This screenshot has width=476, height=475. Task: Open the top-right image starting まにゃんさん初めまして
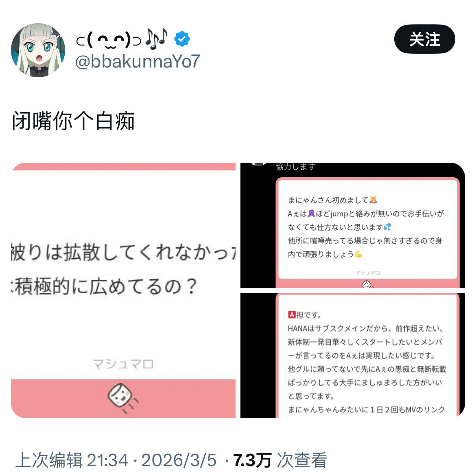pyautogui.click(x=353, y=225)
